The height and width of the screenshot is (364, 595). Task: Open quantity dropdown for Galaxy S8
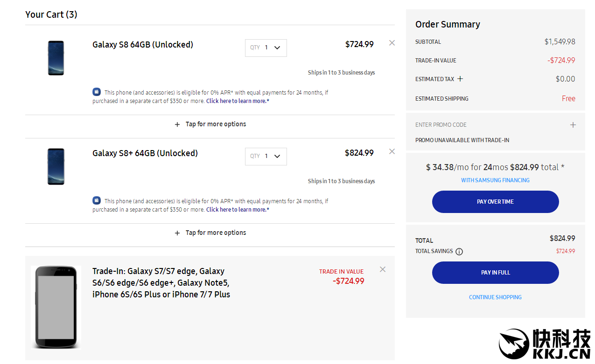click(266, 48)
